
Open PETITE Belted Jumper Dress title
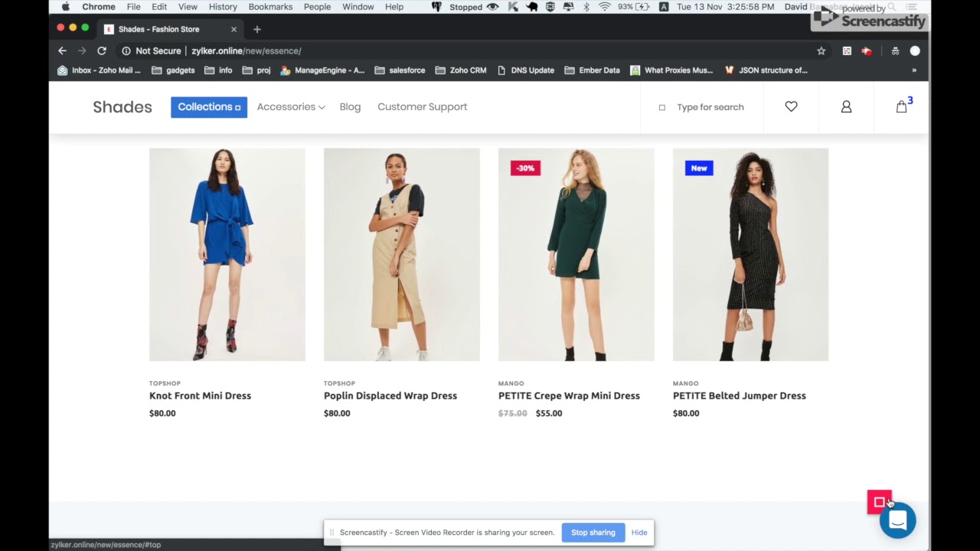(x=739, y=396)
